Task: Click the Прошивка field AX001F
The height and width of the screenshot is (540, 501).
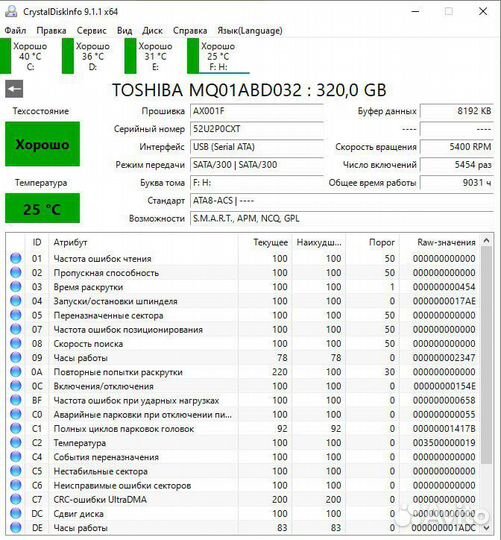Action: [257, 111]
